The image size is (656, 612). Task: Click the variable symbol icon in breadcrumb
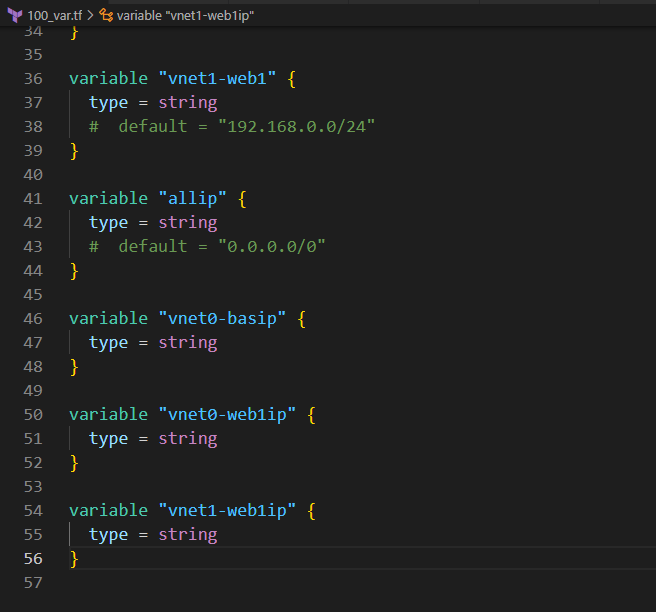(106, 15)
